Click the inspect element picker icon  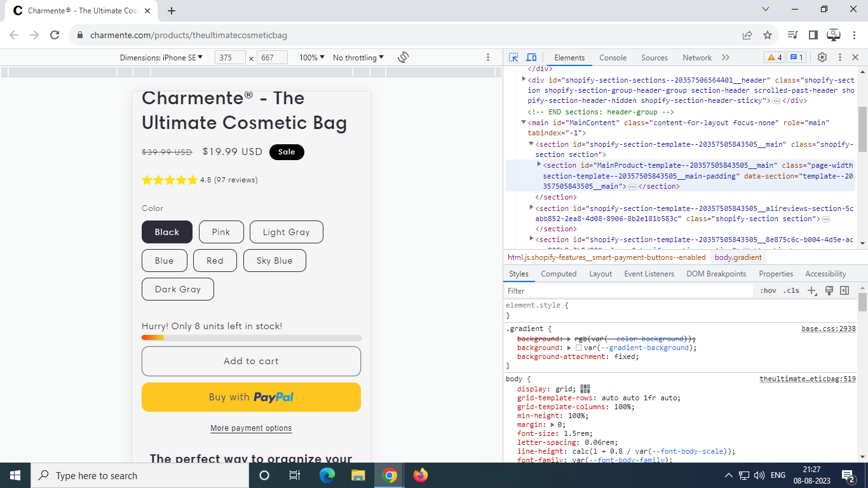pos(513,57)
